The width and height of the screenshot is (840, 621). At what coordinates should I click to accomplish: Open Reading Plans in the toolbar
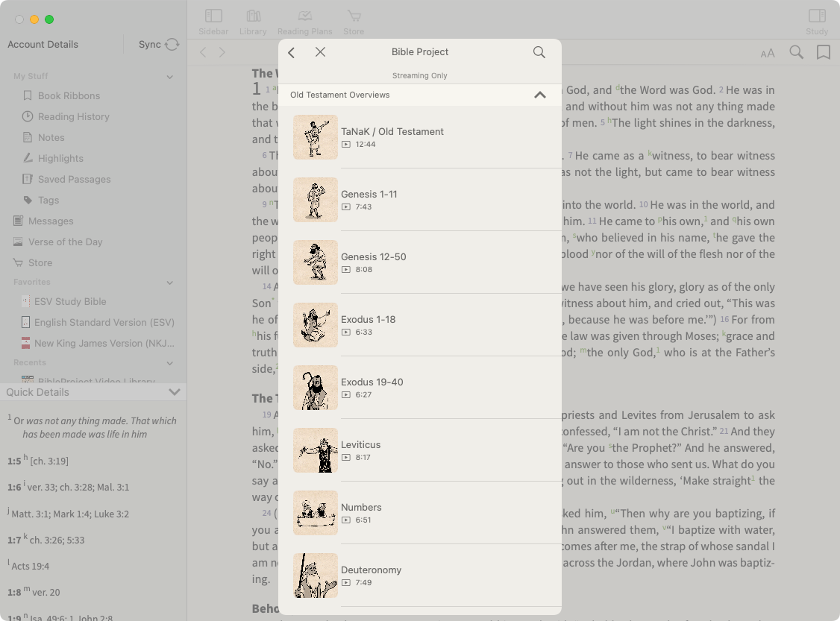point(305,16)
